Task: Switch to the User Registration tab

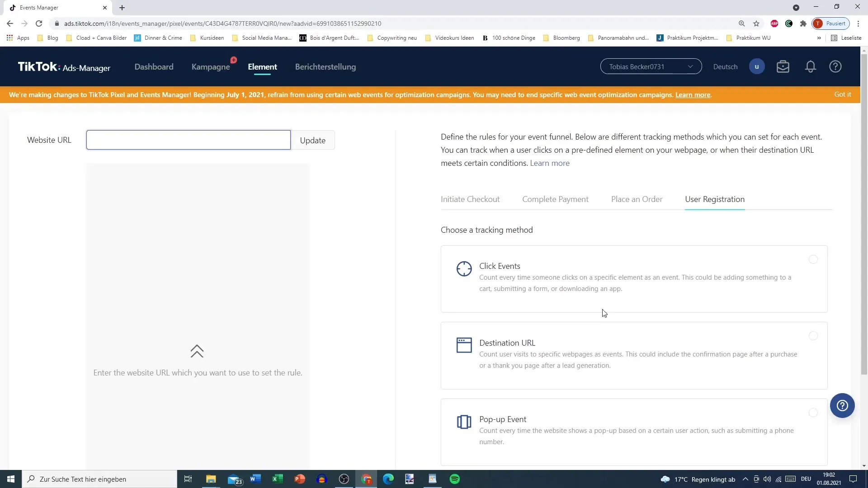Action: pos(714,199)
